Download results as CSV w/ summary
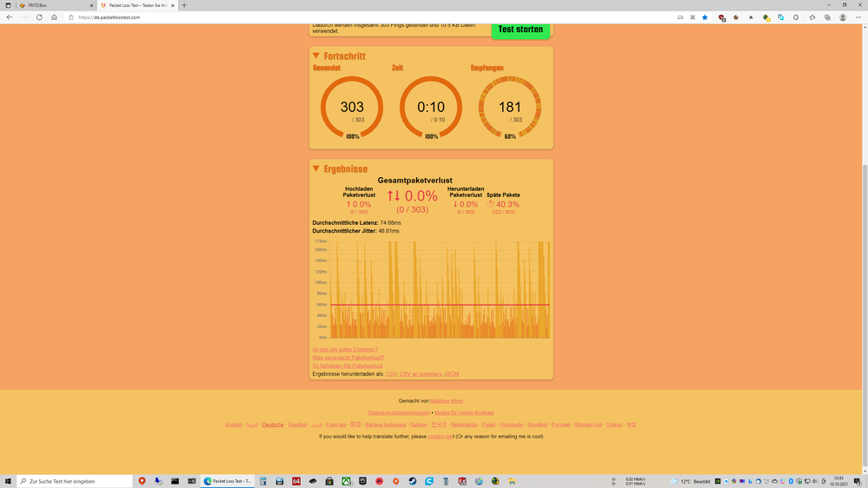This screenshot has height=488, width=868. (x=421, y=374)
